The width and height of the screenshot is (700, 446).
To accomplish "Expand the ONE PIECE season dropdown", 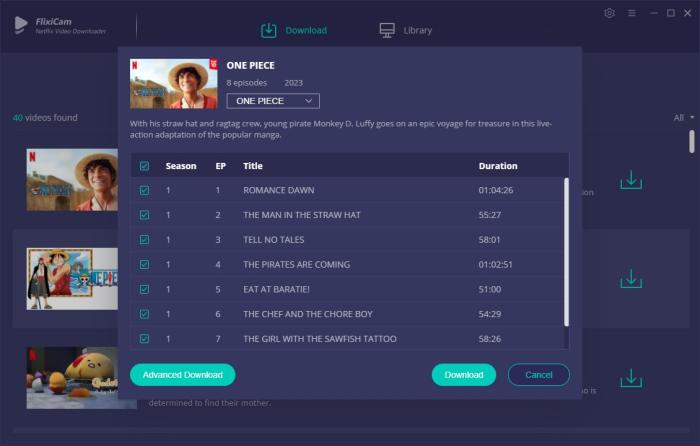I will 273,101.
